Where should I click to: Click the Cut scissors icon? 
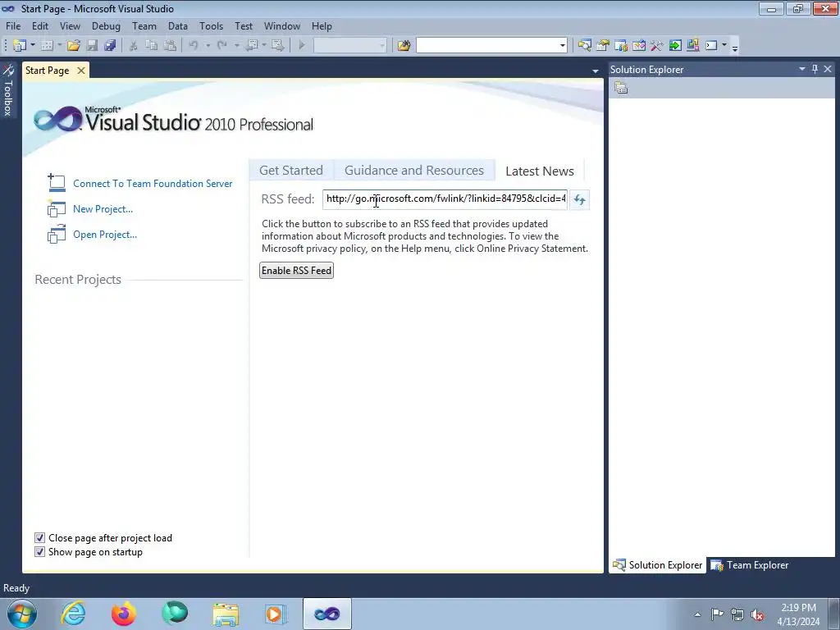[x=134, y=46]
